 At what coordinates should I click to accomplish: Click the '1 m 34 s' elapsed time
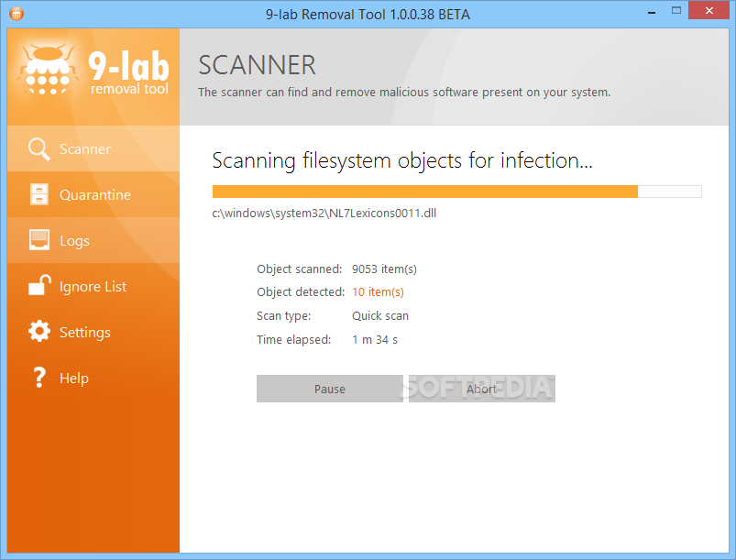click(375, 339)
